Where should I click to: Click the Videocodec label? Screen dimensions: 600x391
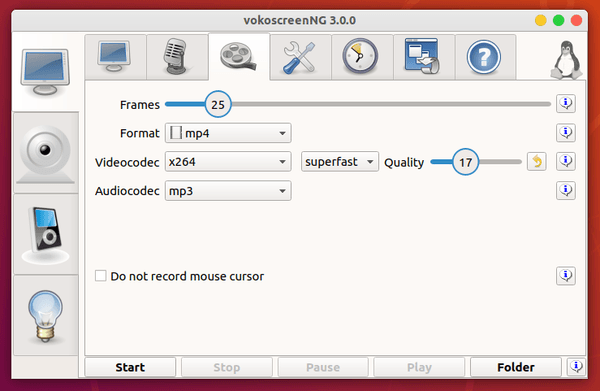pyautogui.click(x=127, y=163)
